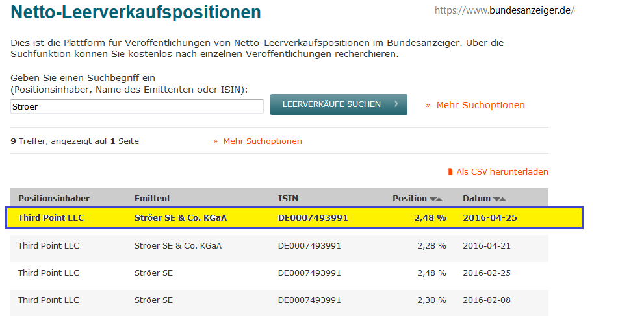Download results via Als CSV herunterladen
This screenshot has height=316, width=644.
pos(502,172)
